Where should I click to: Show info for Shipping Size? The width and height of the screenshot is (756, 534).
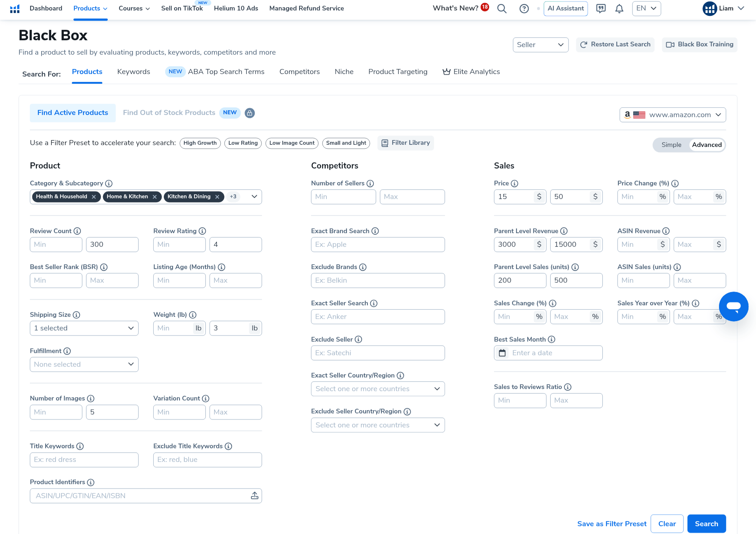[76, 315]
